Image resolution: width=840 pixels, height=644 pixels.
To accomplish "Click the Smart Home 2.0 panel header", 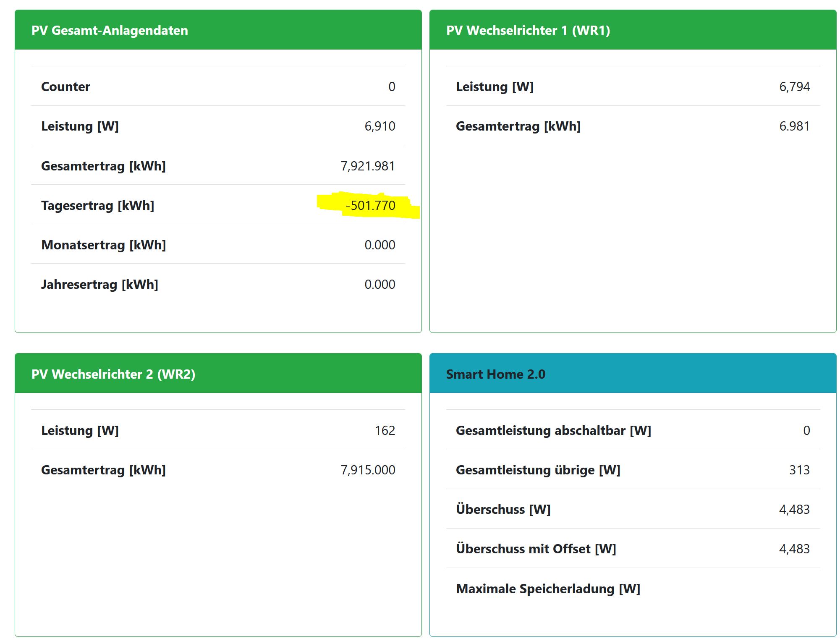I will click(x=495, y=374).
